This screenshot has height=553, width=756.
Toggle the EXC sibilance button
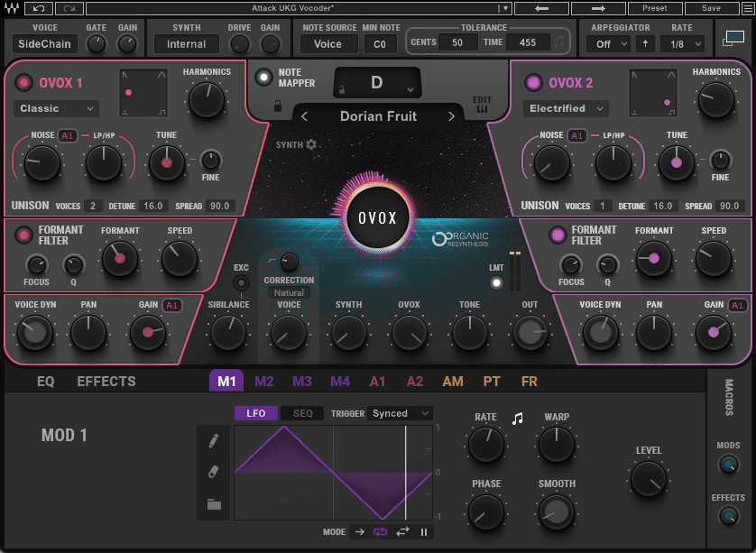[x=241, y=282]
